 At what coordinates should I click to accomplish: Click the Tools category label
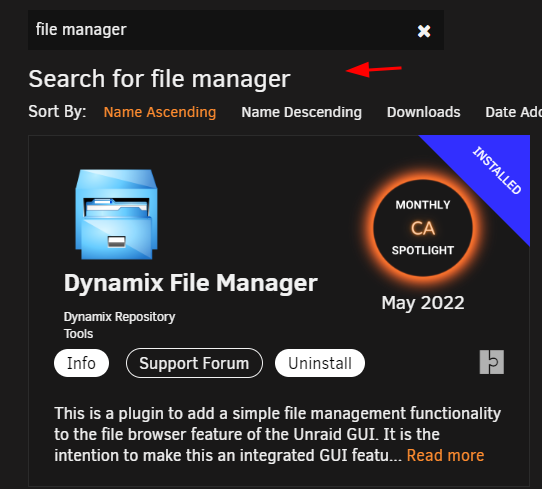click(x=78, y=334)
